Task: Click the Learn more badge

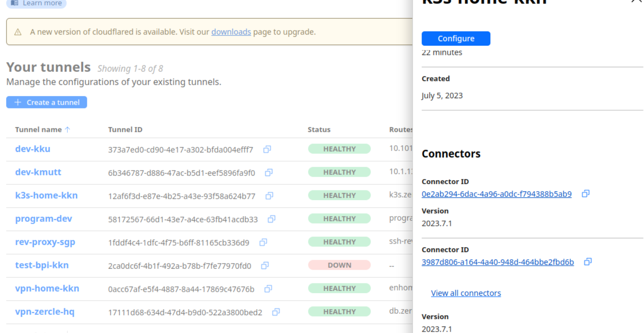Action: click(x=36, y=3)
